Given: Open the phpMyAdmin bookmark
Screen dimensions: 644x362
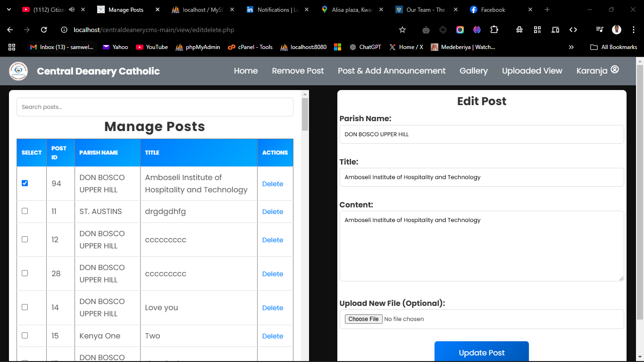Looking at the screenshot, I should pos(198,47).
